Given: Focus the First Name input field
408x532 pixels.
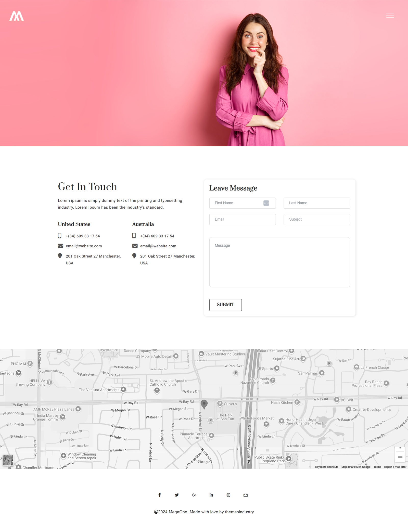Looking at the screenshot, I should pyautogui.click(x=242, y=203).
